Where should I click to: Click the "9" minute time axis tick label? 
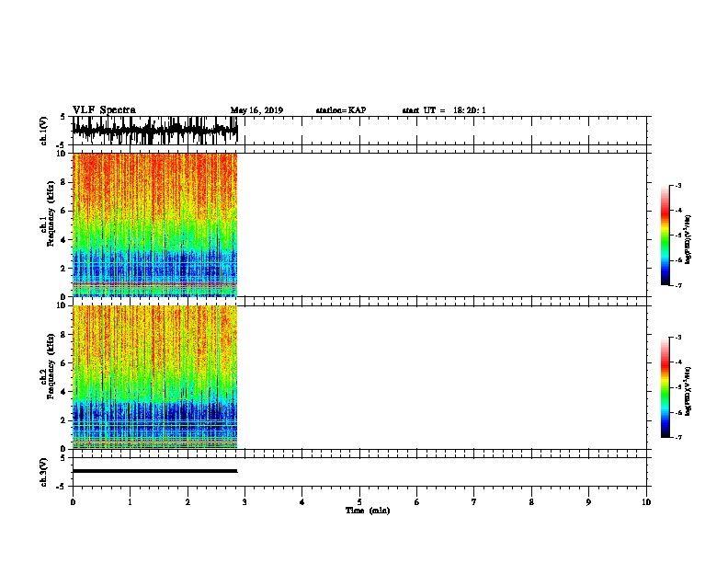[588, 501]
